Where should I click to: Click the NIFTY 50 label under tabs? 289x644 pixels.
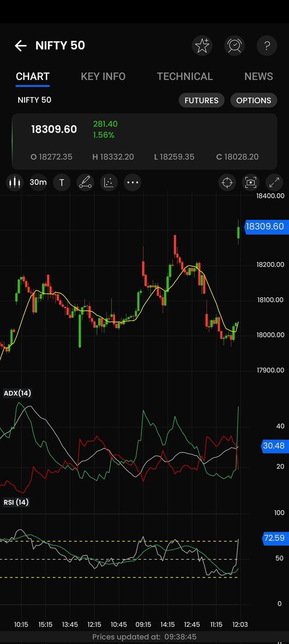pyautogui.click(x=34, y=100)
